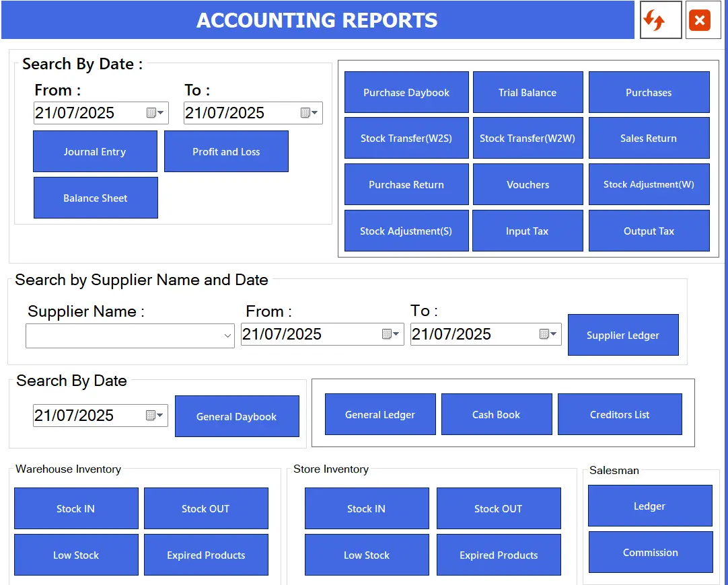Open the Input Tax report
This screenshot has width=728, height=585.
(x=527, y=231)
